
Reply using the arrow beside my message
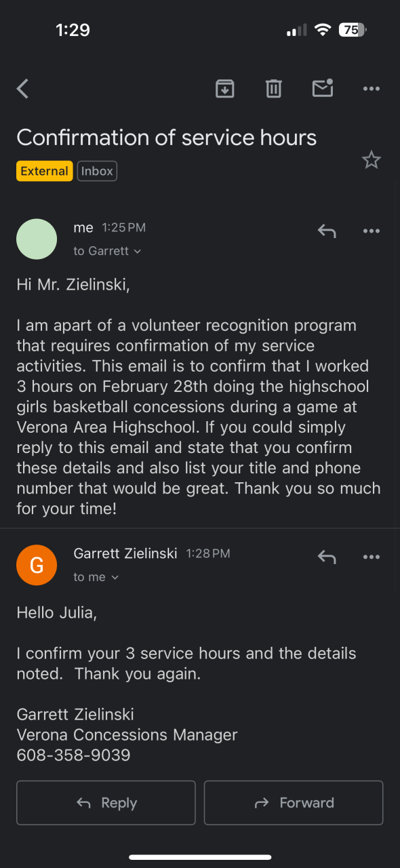click(x=327, y=231)
